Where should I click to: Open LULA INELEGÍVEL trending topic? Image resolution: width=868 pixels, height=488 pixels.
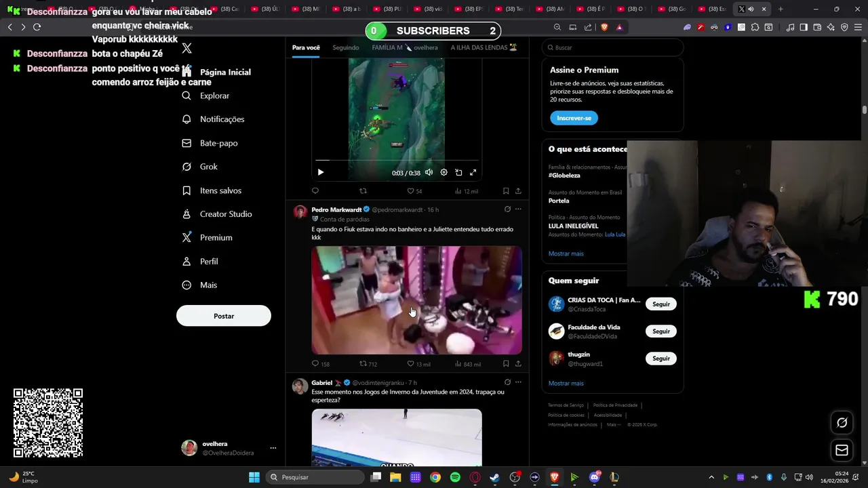573,226
